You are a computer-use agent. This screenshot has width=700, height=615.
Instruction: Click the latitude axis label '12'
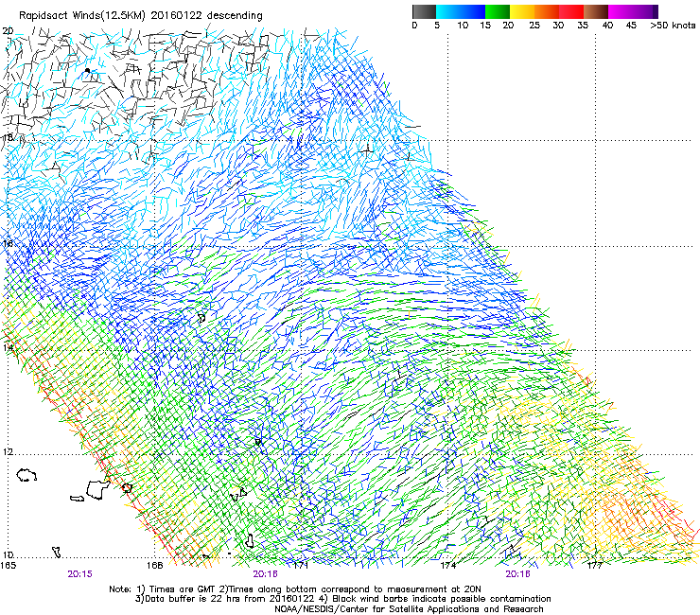tap(8, 452)
